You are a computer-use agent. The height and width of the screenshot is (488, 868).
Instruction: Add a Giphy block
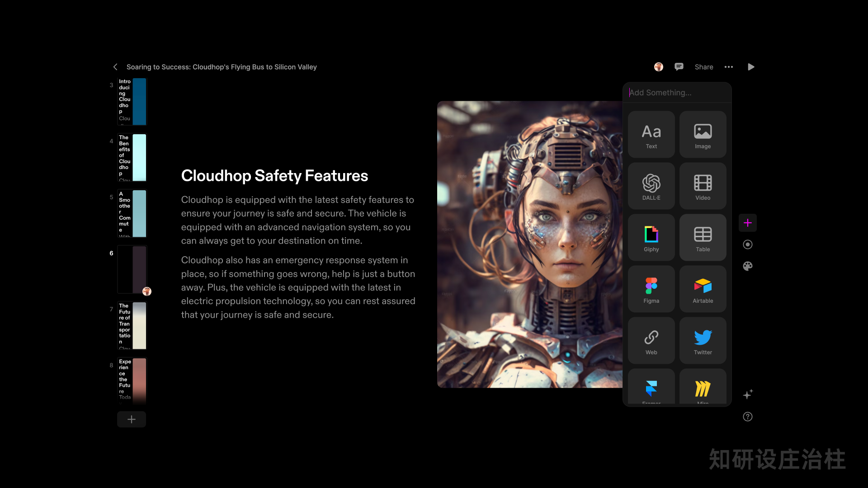click(x=651, y=237)
